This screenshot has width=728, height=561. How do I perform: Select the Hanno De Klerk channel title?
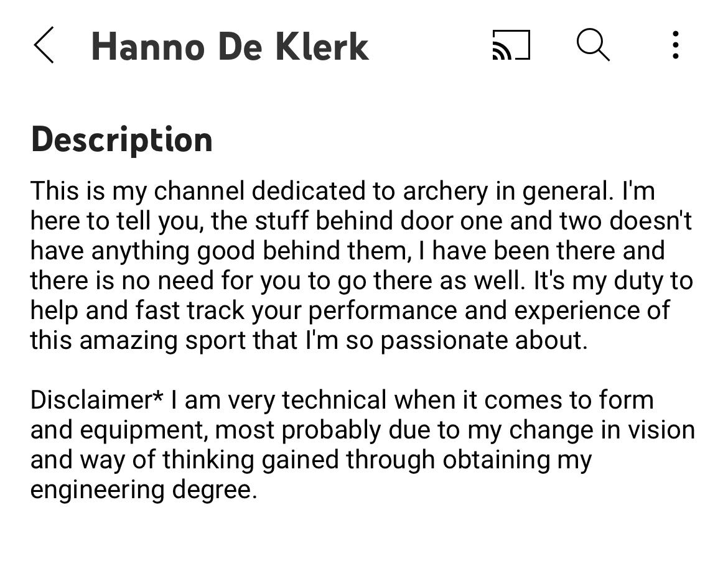230,47
